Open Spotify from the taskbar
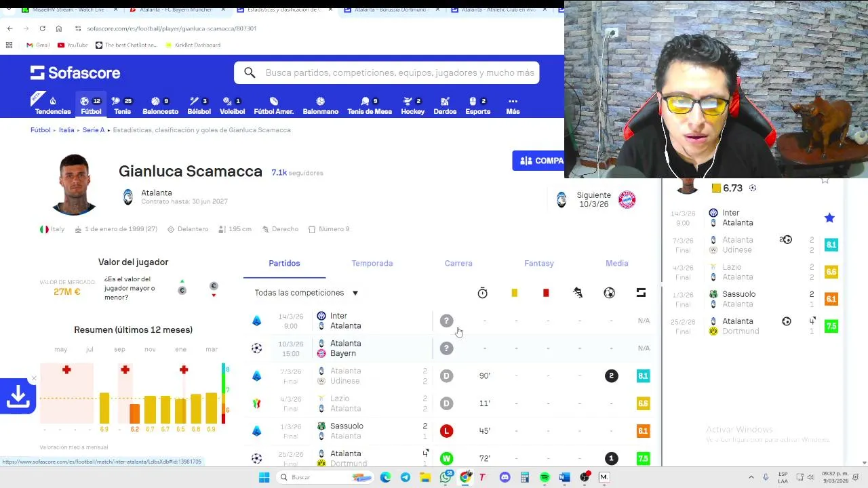 [545, 477]
